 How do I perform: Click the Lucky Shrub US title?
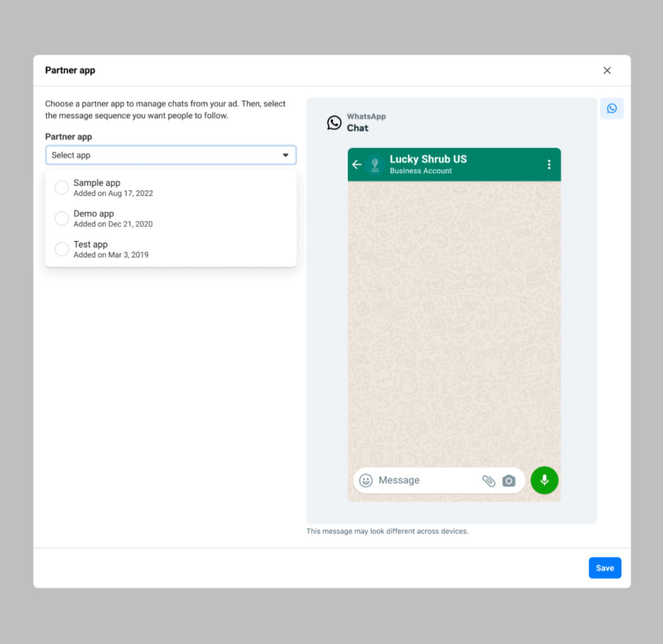pos(428,159)
